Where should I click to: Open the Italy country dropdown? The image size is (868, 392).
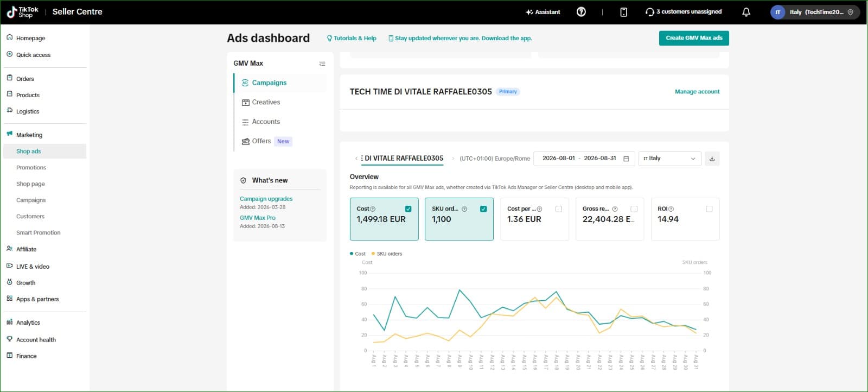pyautogui.click(x=670, y=159)
